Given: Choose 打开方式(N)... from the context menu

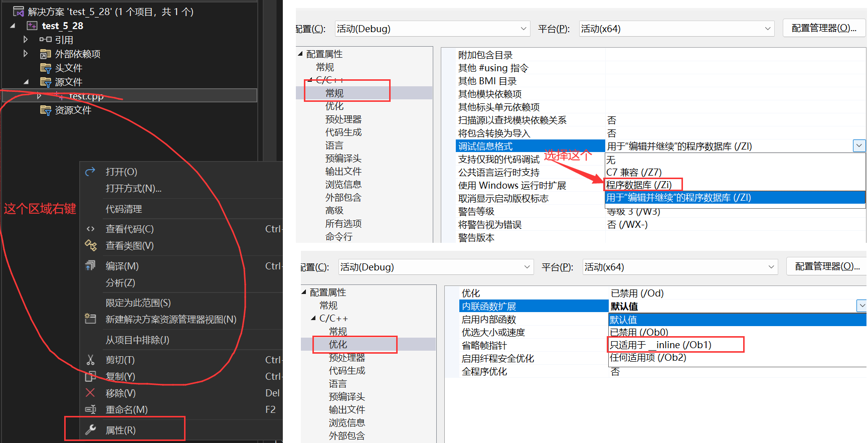Looking at the screenshot, I should click(x=133, y=188).
